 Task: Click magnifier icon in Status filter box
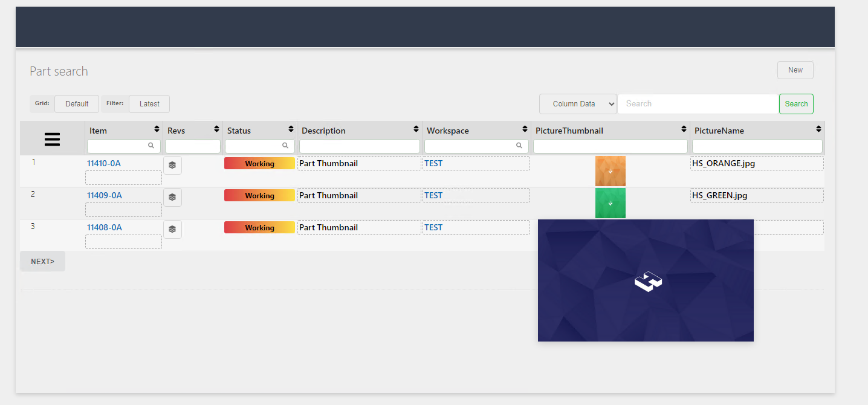click(x=285, y=146)
